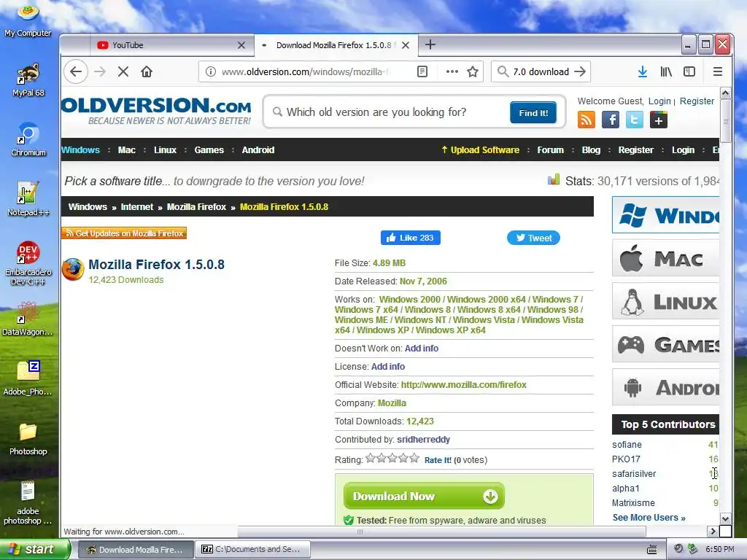This screenshot has height=560, width=747.
Task: Open the Notepad++ desktop shortcut
Action: tap(28, 199)
